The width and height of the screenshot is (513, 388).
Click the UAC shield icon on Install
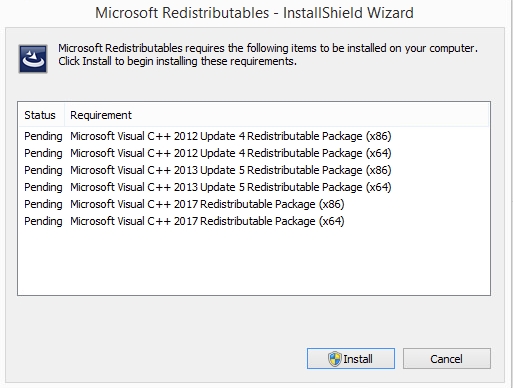click(x=334, y=359)
